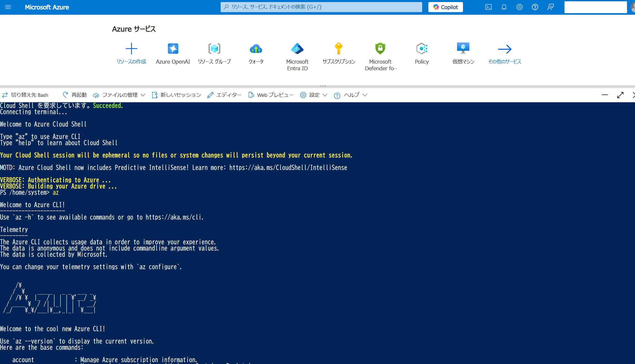Start 新しいセッション

tap(176, 95)
